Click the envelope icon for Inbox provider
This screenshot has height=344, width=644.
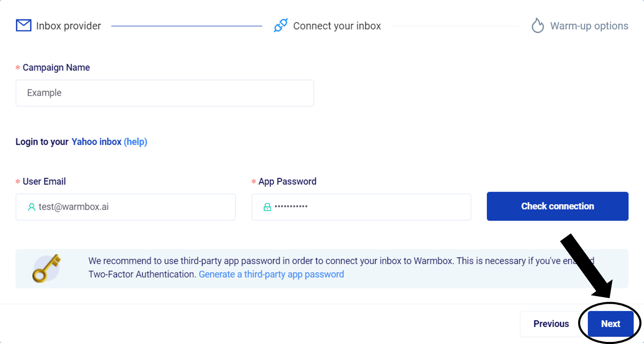24,25
